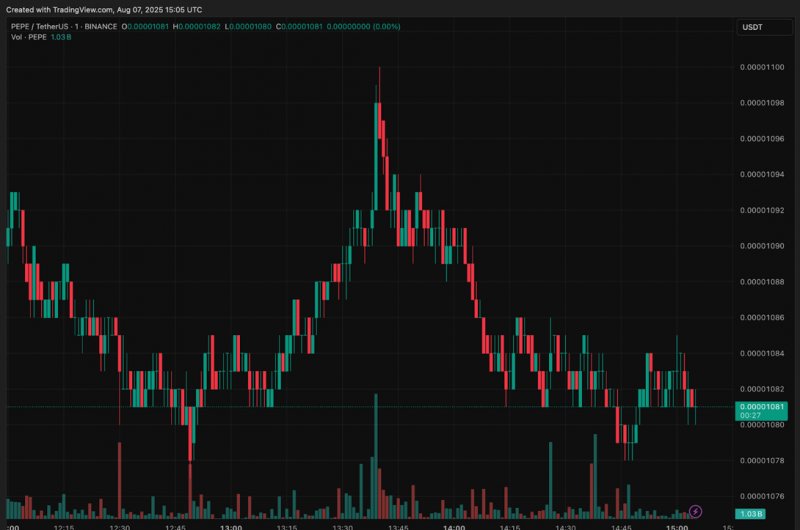Click the Close value C0.00001081
The height and width of the screenshot is (530, 800).
(x=299, y=27)
